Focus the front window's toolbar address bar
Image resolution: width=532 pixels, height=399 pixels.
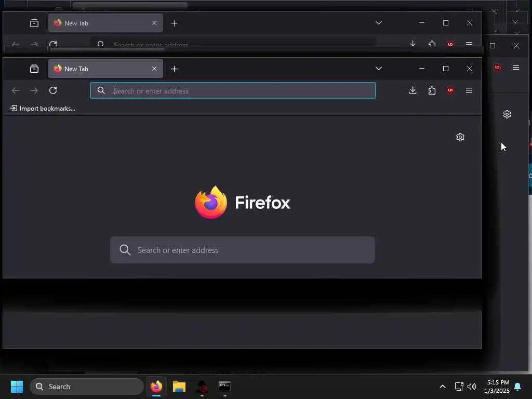pyautogui.click(x=233, y=90)
